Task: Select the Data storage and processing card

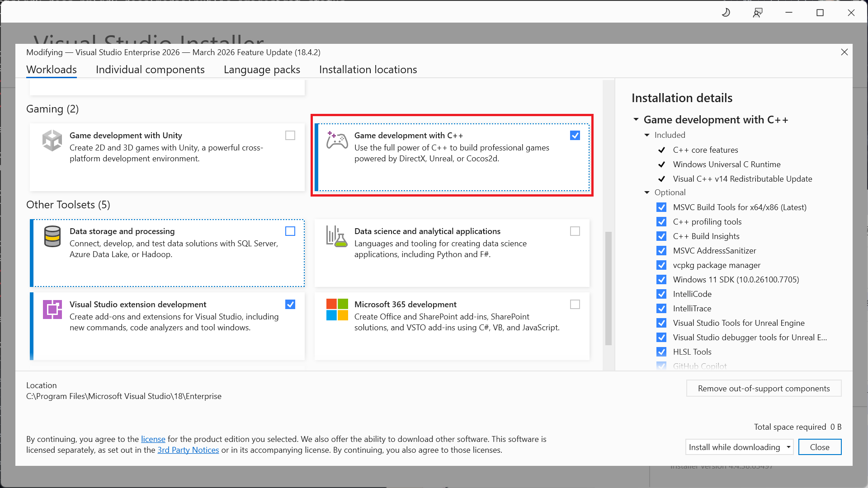Action: 167,253
